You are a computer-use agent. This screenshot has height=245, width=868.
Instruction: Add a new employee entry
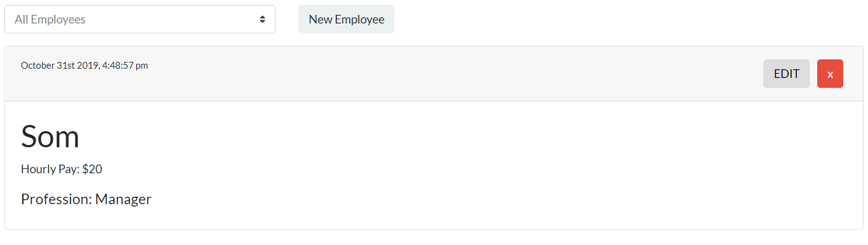click(x=346, y=19)
